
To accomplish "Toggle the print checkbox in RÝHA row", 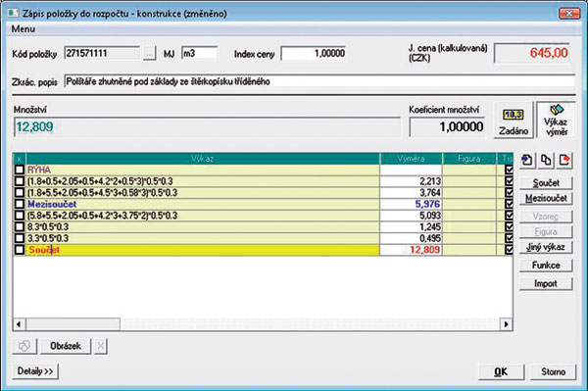I will [509, 170].
